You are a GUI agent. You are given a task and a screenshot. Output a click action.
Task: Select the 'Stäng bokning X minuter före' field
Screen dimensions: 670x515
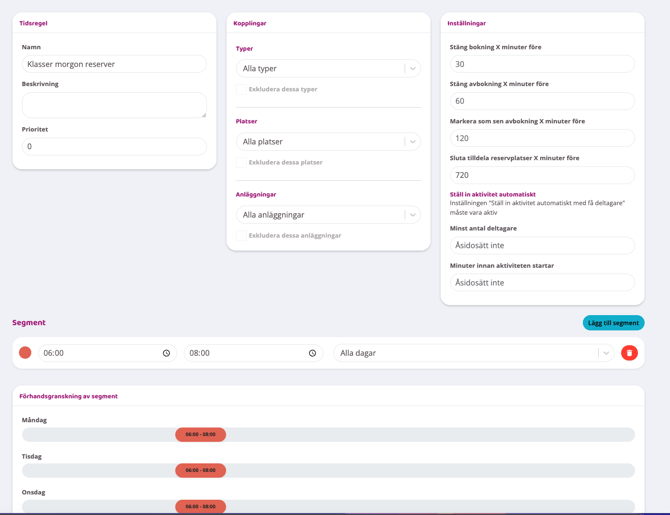542,64
